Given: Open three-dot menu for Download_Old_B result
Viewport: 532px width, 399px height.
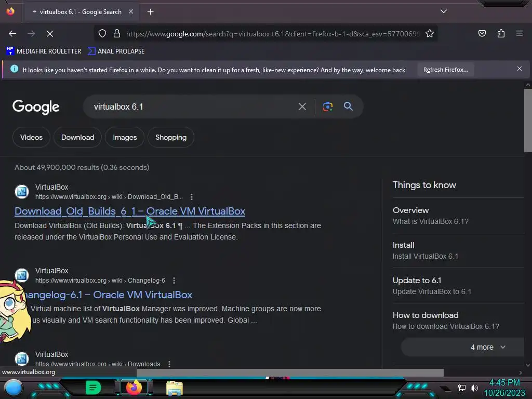Looking at the screenshot, I should 192,197.
